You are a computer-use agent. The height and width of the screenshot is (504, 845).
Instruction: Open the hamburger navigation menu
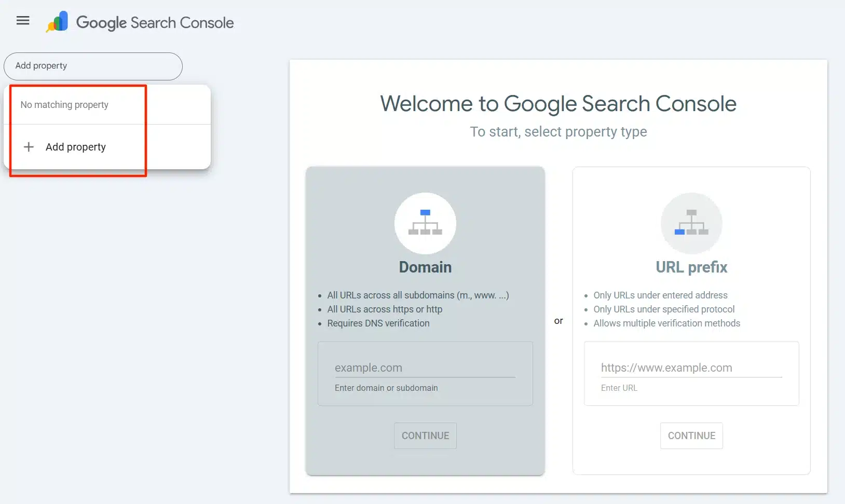23,21
